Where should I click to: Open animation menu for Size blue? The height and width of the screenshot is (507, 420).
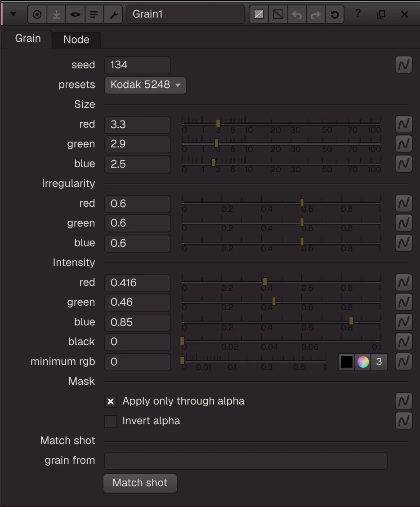click(403, 164)
